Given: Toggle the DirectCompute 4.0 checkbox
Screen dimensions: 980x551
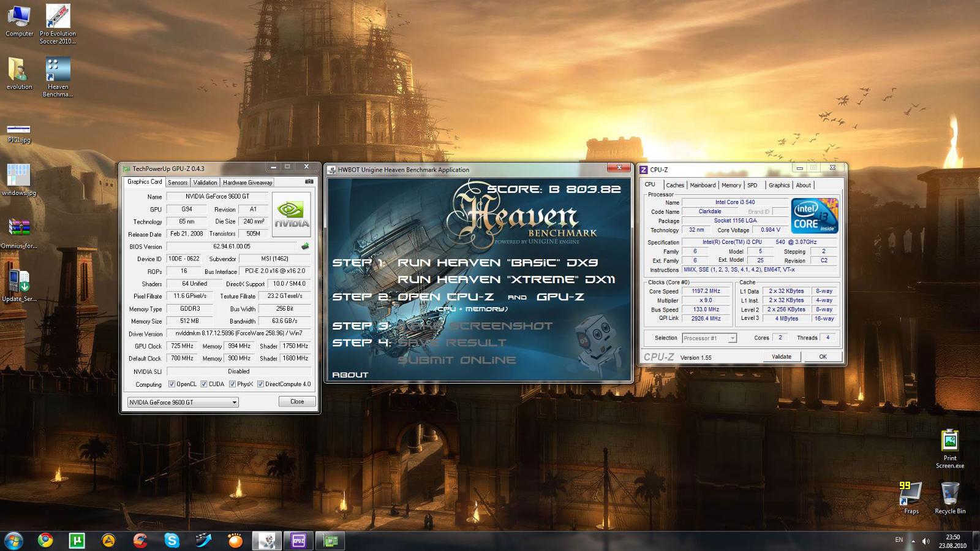Looking at the screenshot, I should 260,384.
